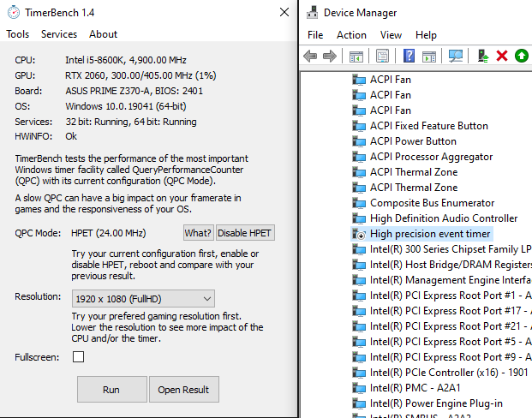
Task: Click the Action pane toolbar icon
Action: click(429, 56)
